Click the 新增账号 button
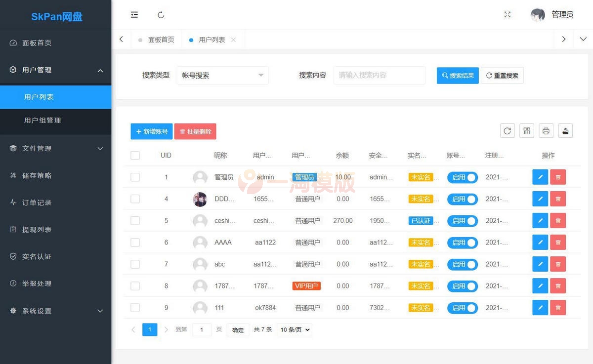Image resolution: width=593 pixels, height=364 pixels. click(152, 132)
